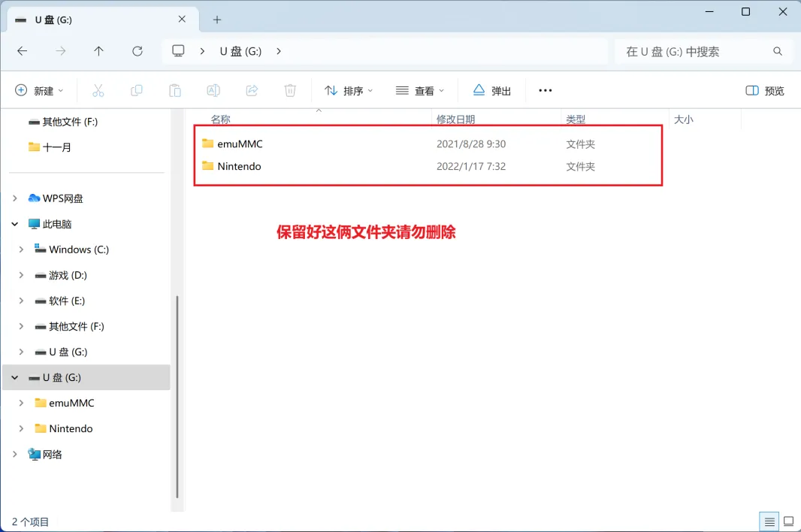801x532 pixels.
Task: Open the 排序 sorting options
Action: point(348,89)
